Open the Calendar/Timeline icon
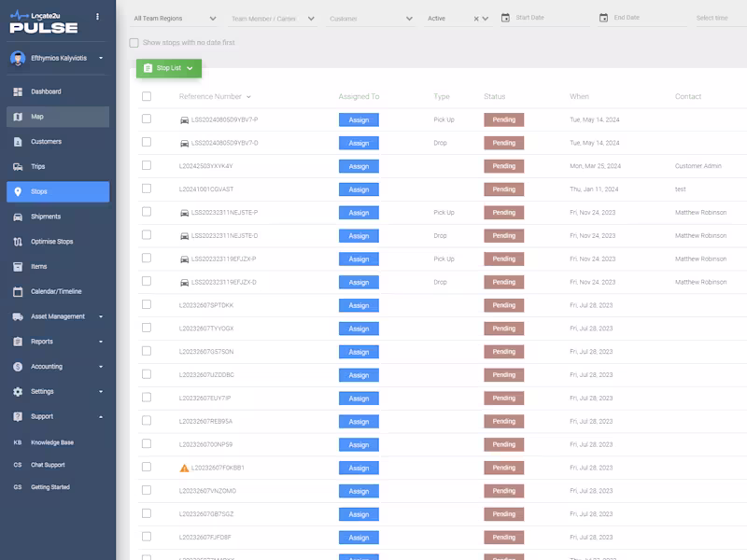The image size is (747, 560). coord(18,291)
